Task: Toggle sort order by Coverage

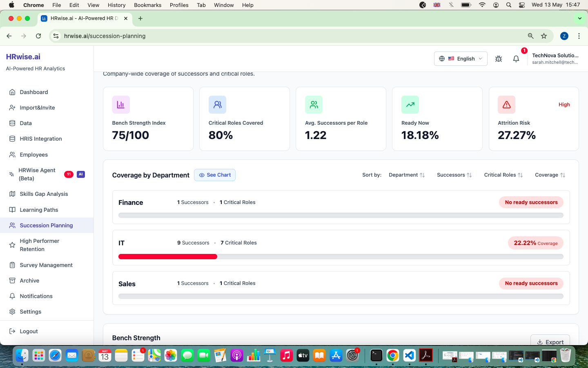Action: tap(550, 175)
